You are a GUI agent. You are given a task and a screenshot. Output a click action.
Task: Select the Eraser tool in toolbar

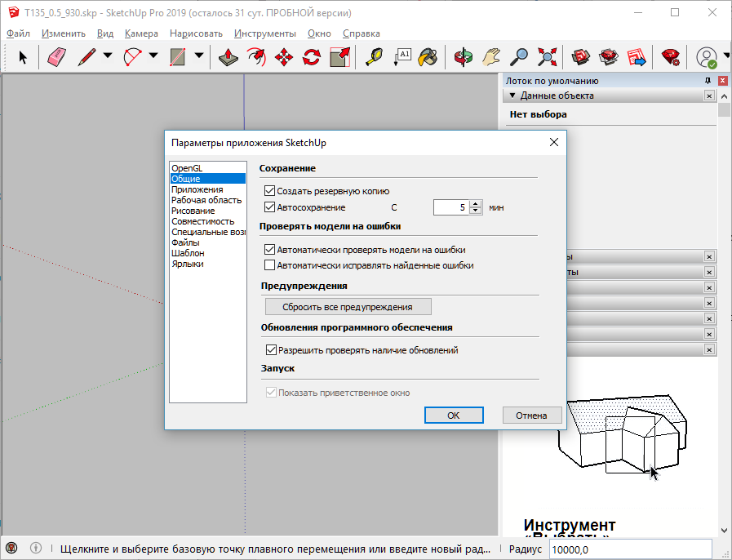pyautogui.click(x=57, y=57)
